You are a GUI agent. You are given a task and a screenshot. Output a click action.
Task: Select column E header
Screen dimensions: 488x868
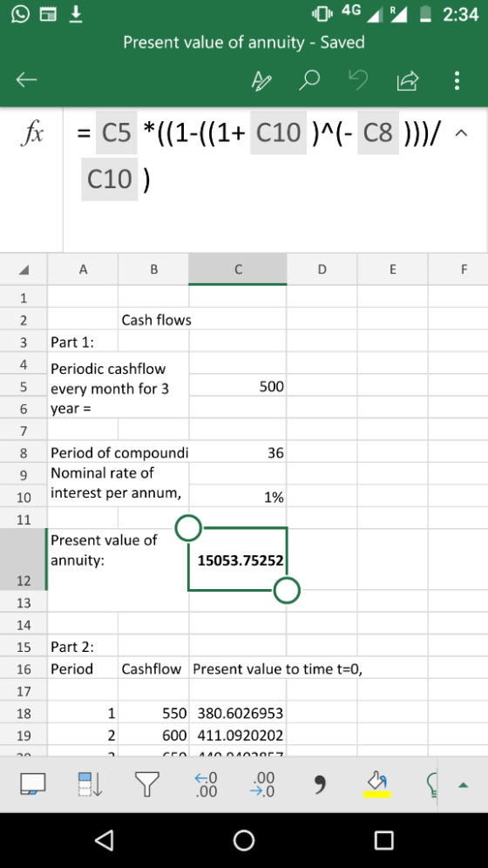(x=393, y=269)
